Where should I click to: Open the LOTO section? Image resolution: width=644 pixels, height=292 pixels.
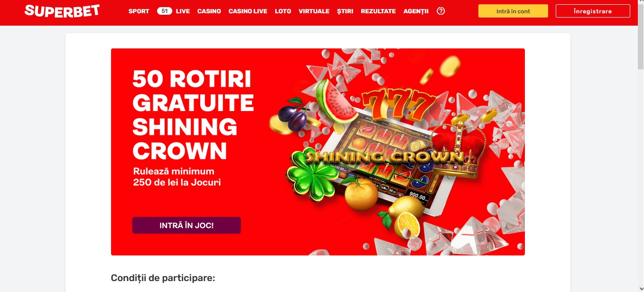tap(283, 11)
